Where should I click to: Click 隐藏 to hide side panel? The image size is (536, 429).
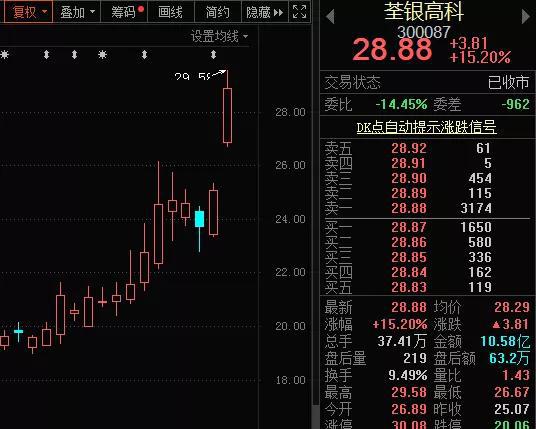[264, 12]
